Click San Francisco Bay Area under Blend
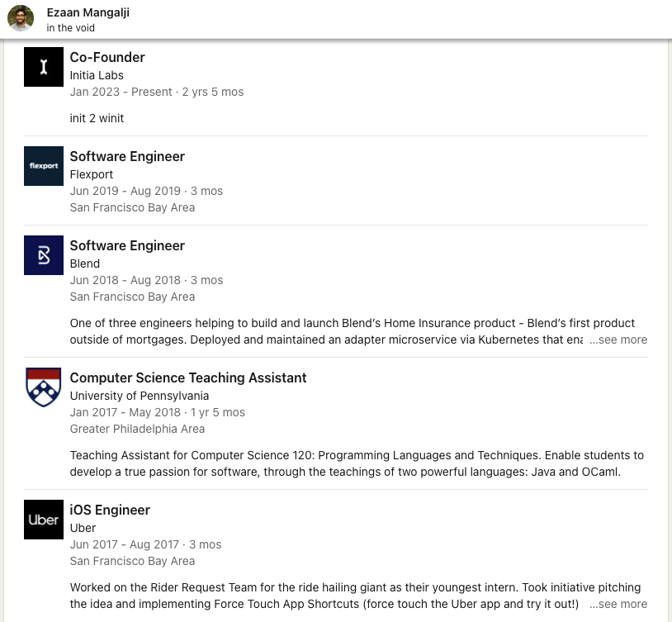Viewport: 672px width, 622px height. (x=132, y=297)
